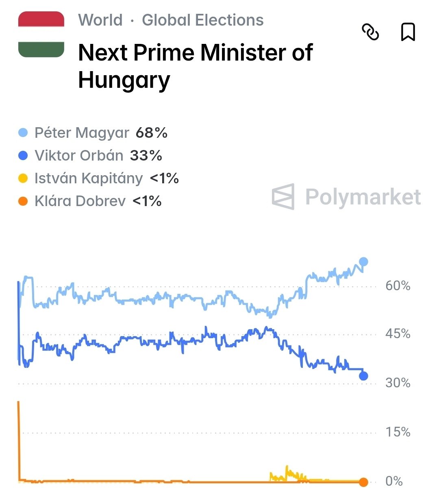439x504 pixels.
Task: Bookmark this market with the bookmark icon
Action: (x=408, y=32)
